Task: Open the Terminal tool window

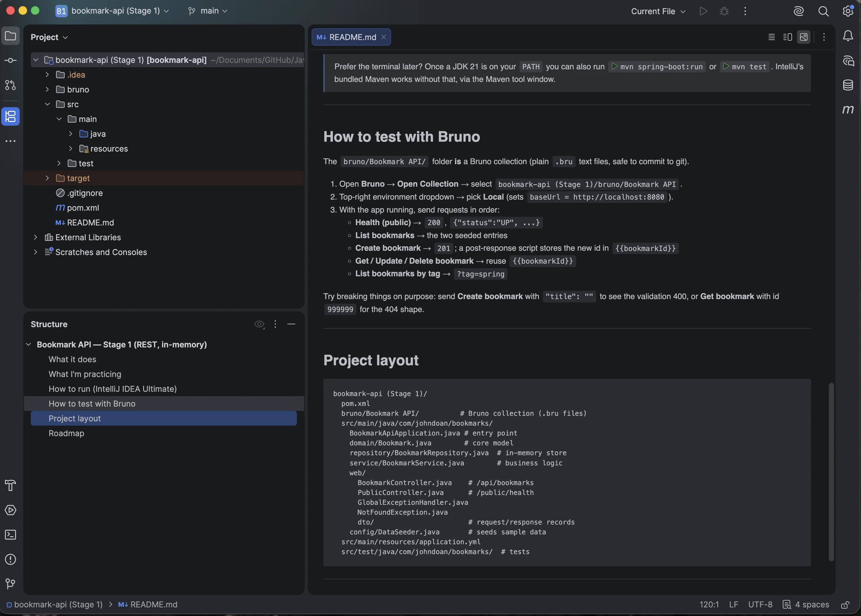Action: [x=10, y=534]
